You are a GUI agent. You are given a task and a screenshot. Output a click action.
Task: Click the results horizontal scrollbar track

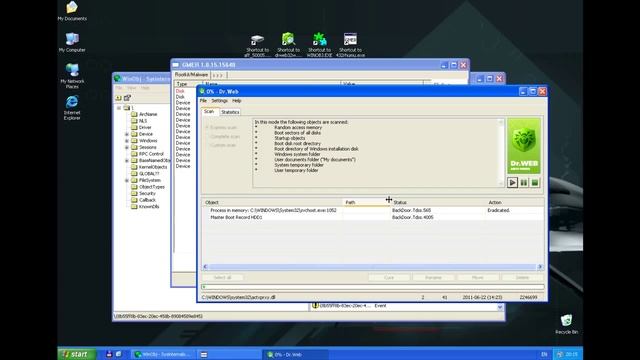(x=372, y=267)
